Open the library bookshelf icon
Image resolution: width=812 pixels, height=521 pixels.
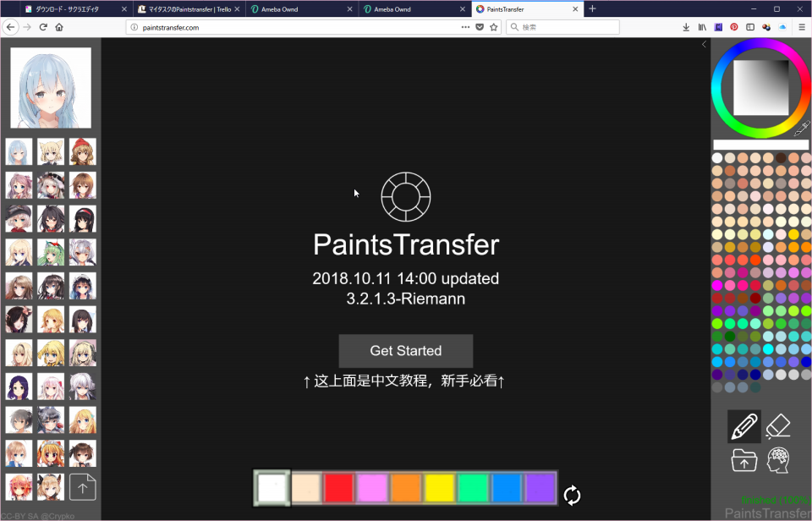(x=702, y=27)
